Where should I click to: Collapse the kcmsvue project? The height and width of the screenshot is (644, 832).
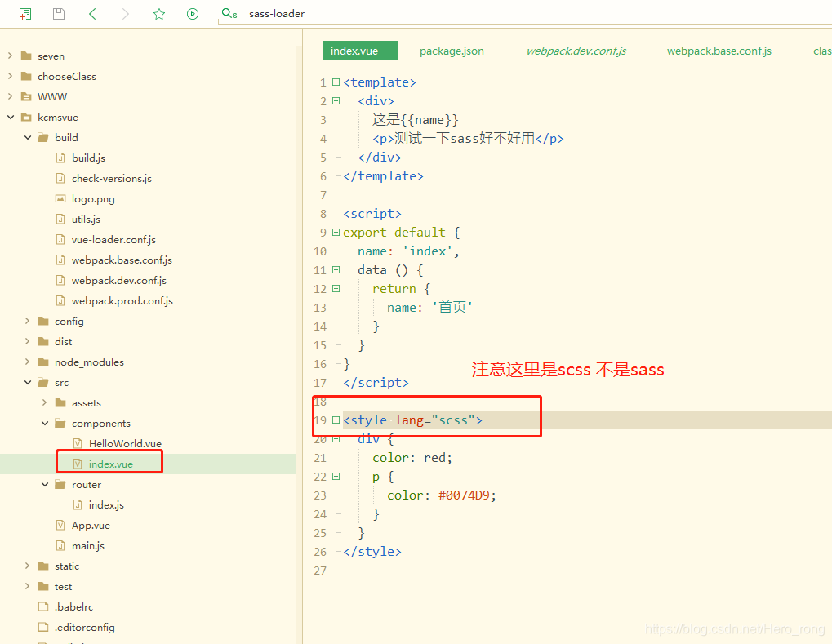(x=10, y=117)
